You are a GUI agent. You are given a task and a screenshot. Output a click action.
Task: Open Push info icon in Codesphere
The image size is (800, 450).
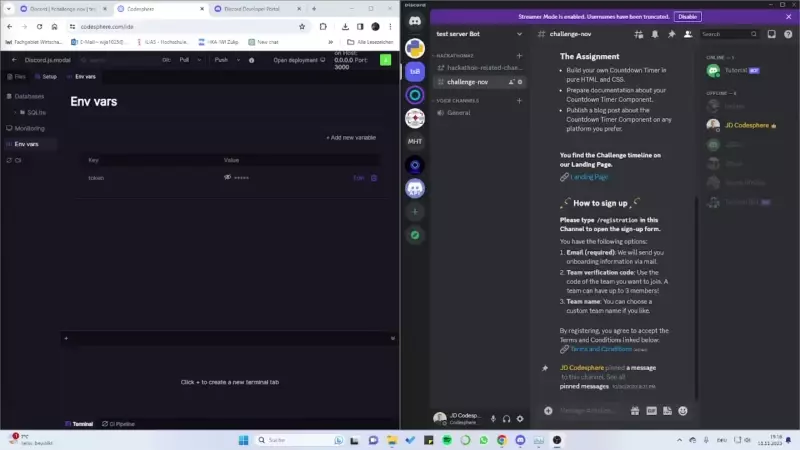(x=252, y=60)
